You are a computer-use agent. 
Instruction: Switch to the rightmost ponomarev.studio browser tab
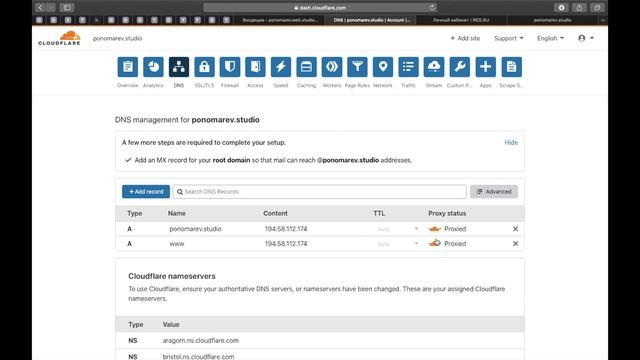point(552,20)
